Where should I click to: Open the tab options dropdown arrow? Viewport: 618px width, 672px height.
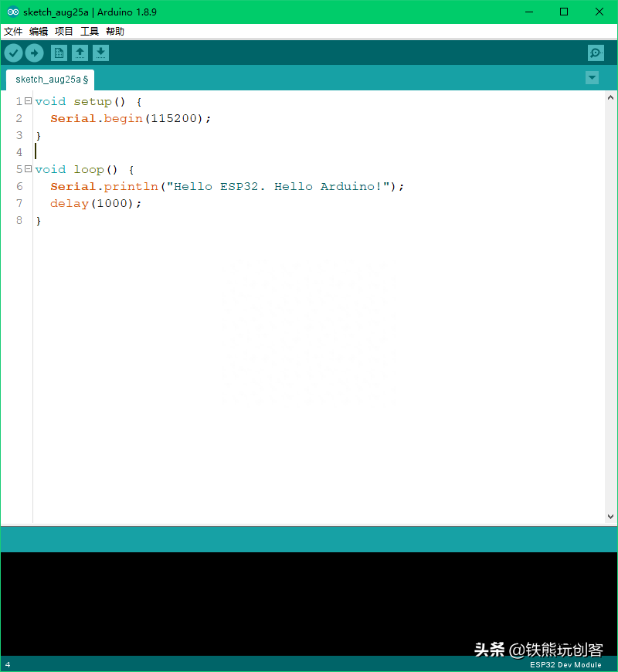coord(592,77)
